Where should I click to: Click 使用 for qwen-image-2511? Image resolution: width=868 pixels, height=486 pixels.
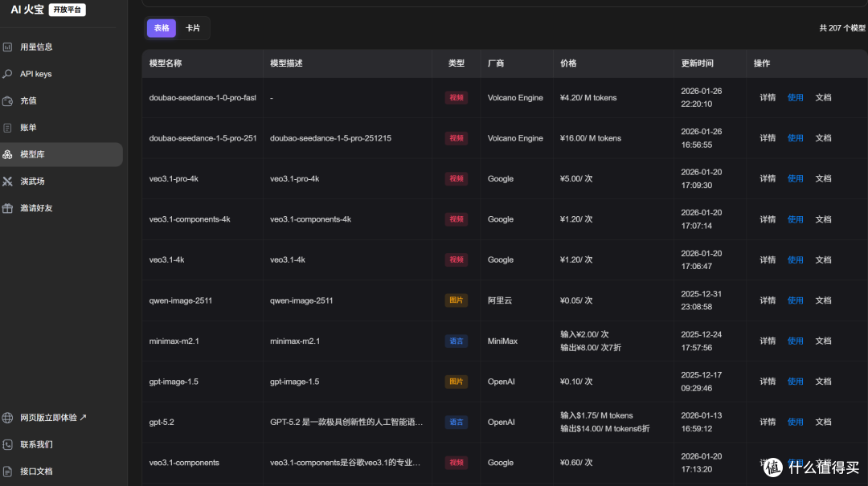click(x=795, y=300)
